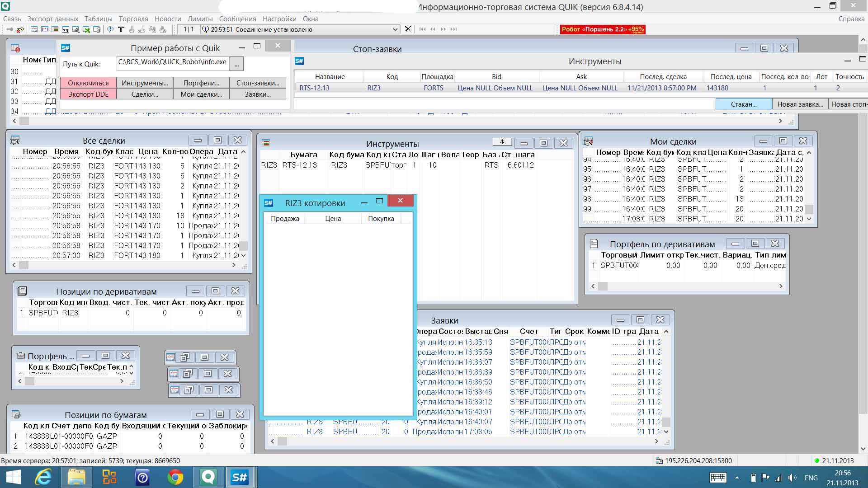
Task: Click the S# app icon in taskbar
Action: [x=239, y=477]
